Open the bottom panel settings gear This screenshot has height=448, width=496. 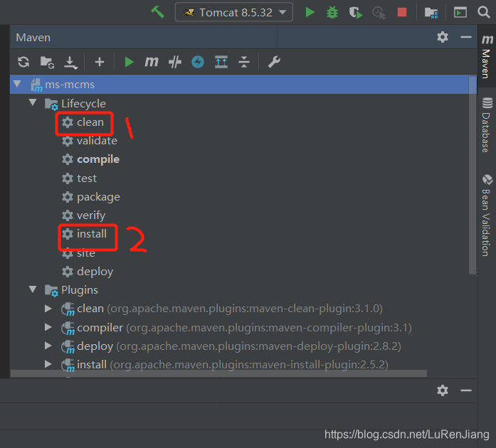click(442, 390)
